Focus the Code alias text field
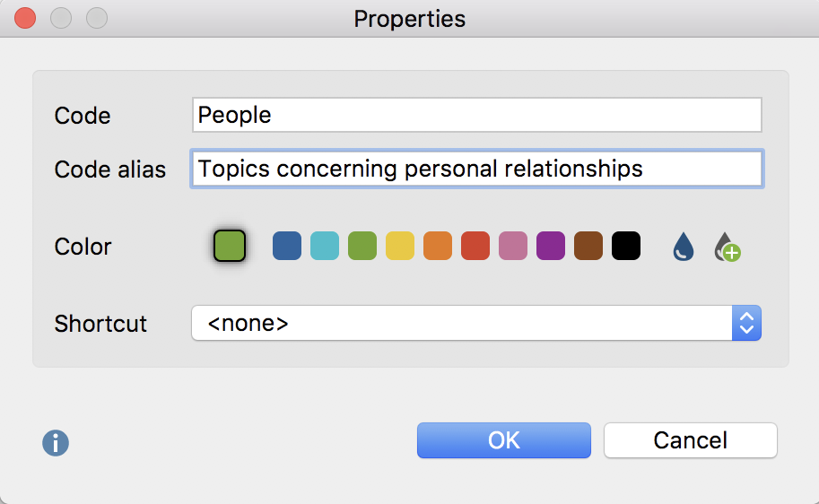Image resolution: width=819 pixels, height=504 pixels. pos(477,169)
